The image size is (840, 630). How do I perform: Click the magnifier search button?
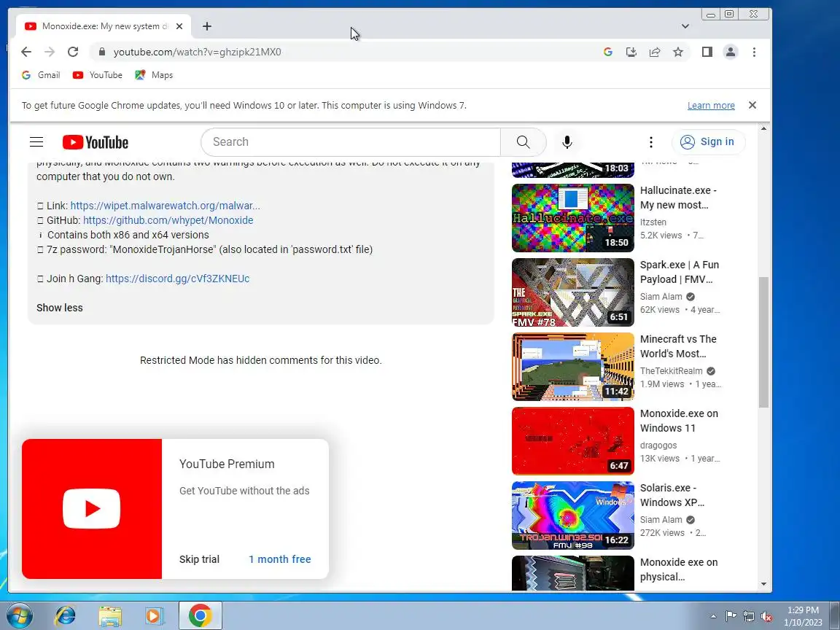coord(524,142)
